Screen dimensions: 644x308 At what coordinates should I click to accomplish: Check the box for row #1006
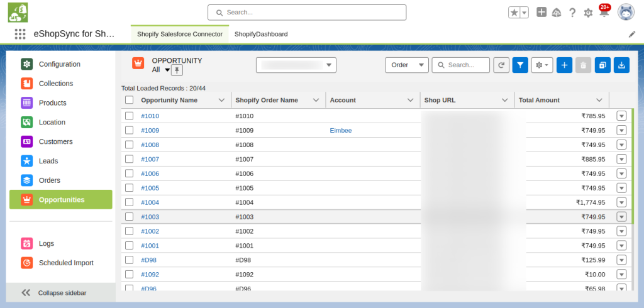click(x=130, y=173)
